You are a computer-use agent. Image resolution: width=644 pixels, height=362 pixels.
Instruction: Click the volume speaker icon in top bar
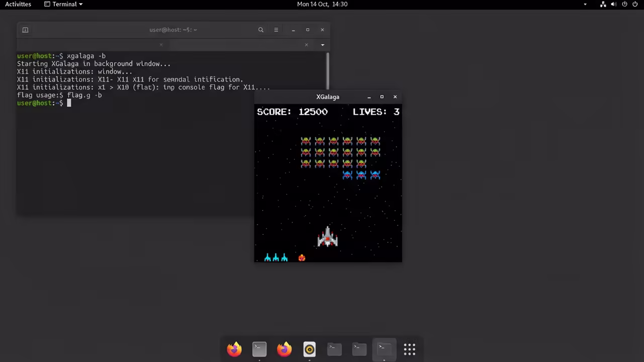click(x=614, y=4)
